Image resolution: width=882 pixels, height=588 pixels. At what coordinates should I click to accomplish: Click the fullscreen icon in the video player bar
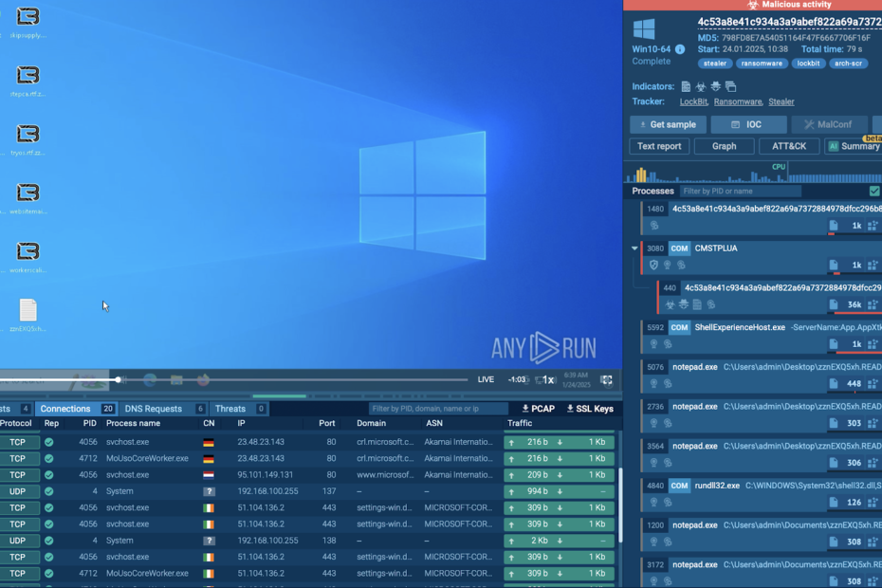606,380
